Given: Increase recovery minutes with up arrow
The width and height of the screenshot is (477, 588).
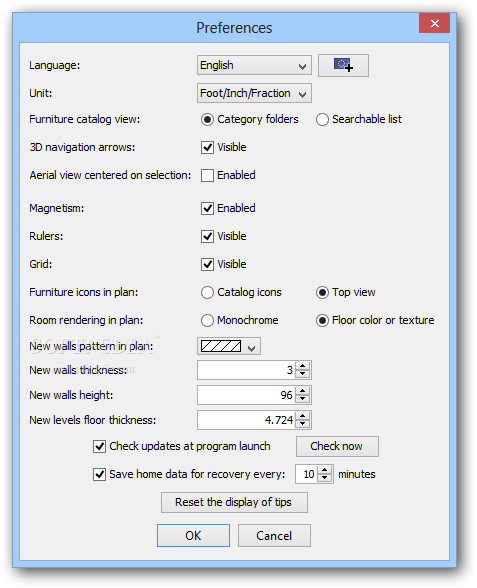Looking at the screenshot, I should tap(325, 470).
